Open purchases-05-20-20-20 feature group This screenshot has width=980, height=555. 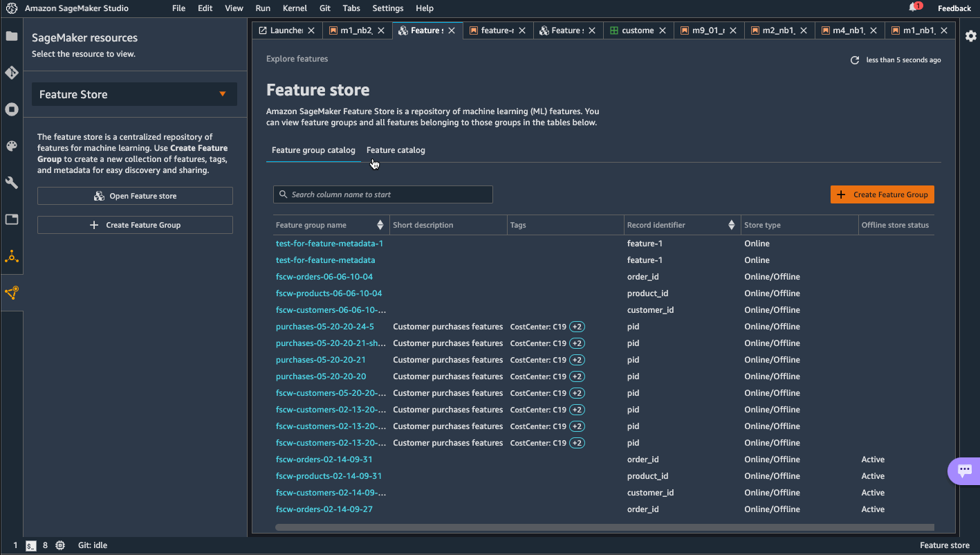(321, 376)
